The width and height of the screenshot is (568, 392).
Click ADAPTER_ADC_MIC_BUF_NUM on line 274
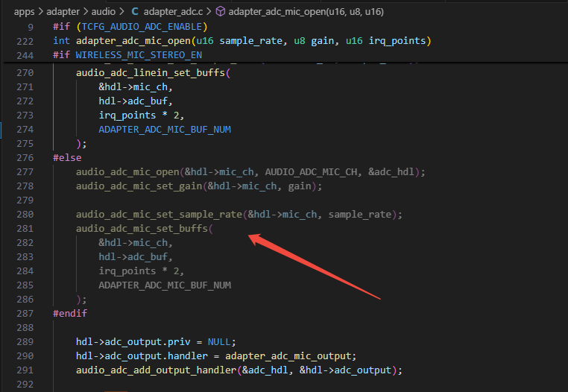[x=165, y=130]
